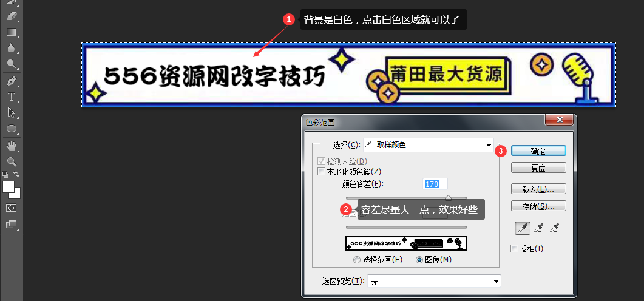The height and width of the screenshot is (301, 644).
Task: Click the Subtract from Sample eyedropper
Action: [x=554, y=228]
